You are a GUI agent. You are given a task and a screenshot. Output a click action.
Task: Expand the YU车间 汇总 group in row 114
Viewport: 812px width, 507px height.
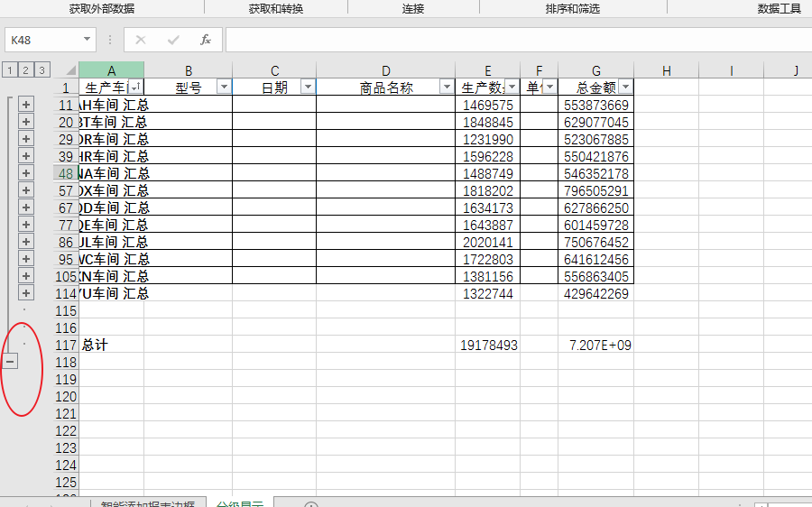coord(26,292)
